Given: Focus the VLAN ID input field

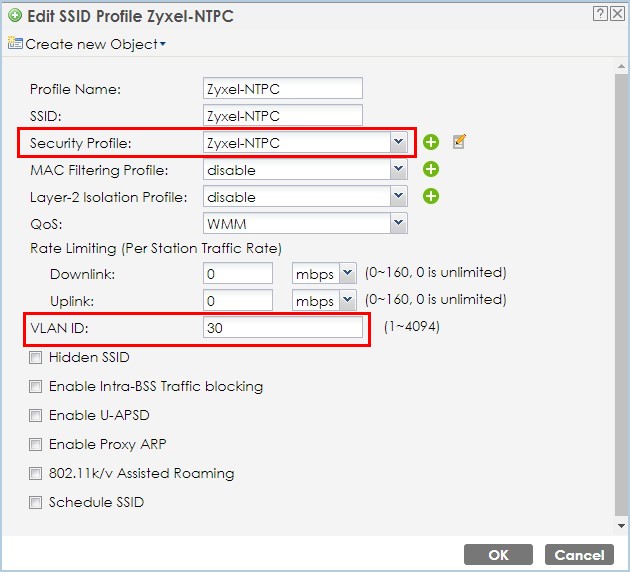Looking at the screenshot, I should 282,327.
